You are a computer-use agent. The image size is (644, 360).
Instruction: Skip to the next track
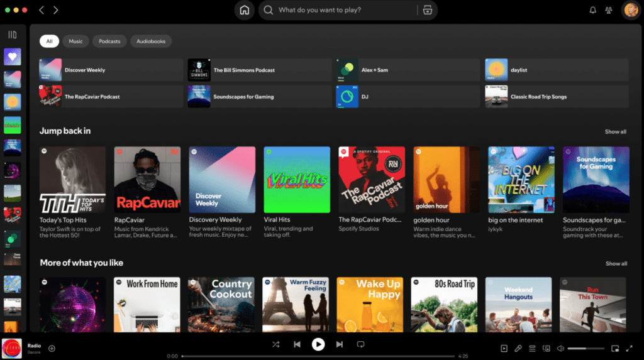(x=339, y=344)
